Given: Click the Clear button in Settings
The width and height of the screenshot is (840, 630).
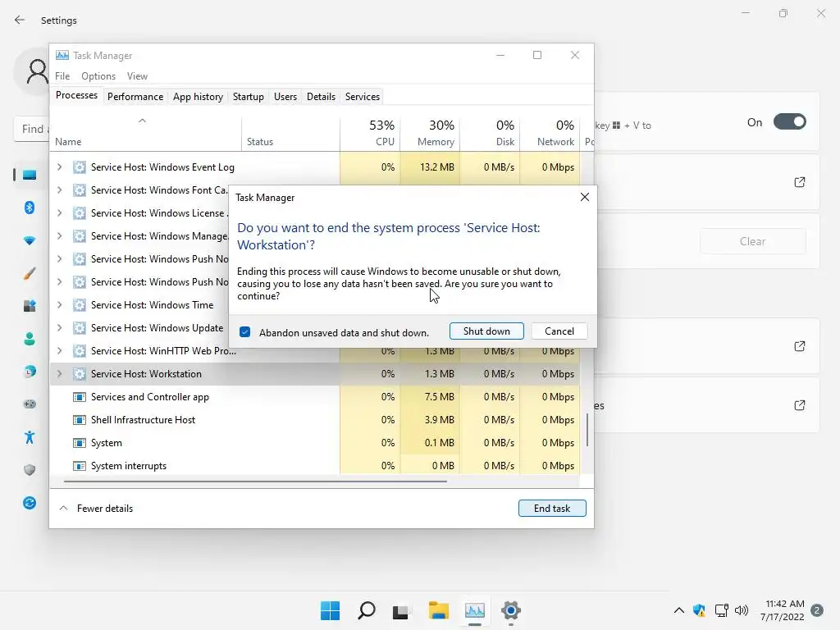Looking at the screenshot, I should point(753,241).
